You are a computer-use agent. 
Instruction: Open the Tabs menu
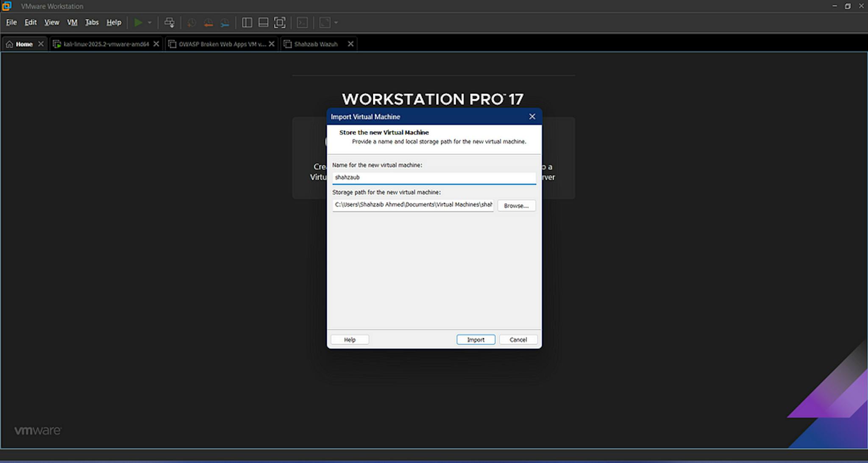pos(92,22)
